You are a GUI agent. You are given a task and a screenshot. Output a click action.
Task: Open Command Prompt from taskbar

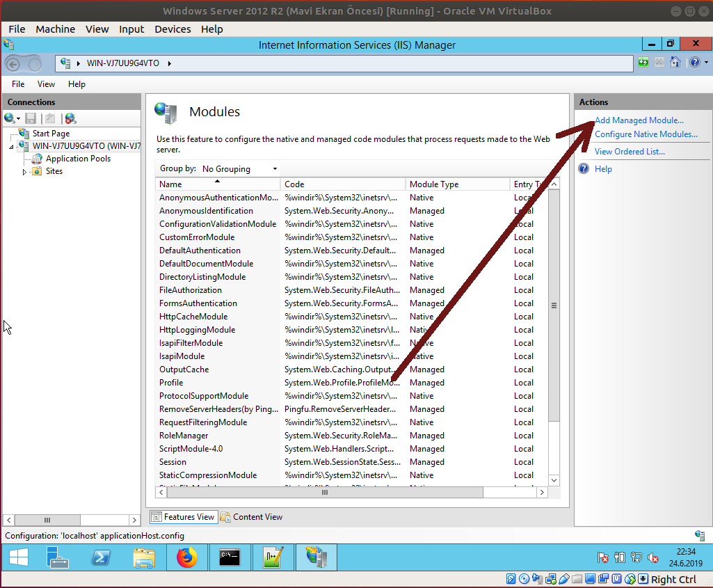point(230,557)
